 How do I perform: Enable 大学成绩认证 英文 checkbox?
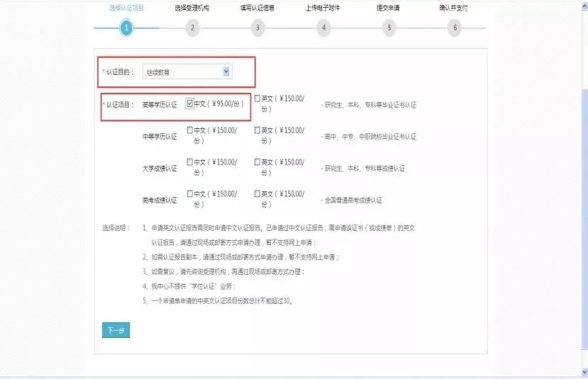[x=257, y=162]
